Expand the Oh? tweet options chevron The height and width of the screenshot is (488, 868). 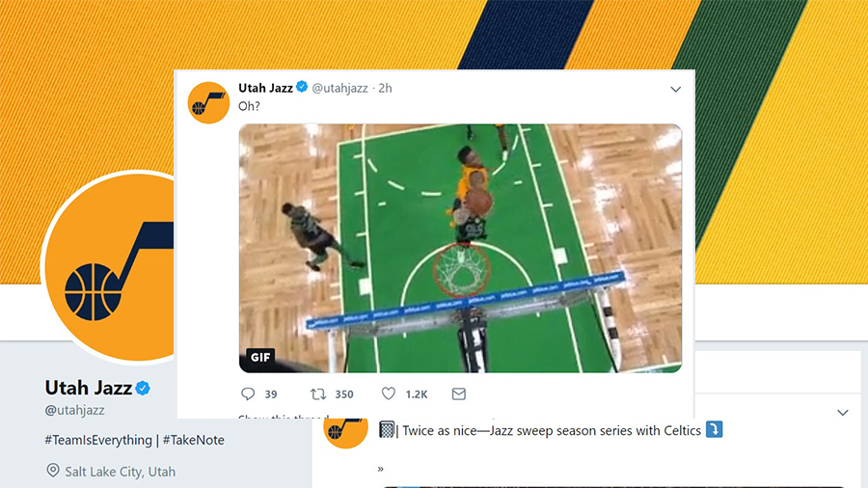click(x=675, y=89)
